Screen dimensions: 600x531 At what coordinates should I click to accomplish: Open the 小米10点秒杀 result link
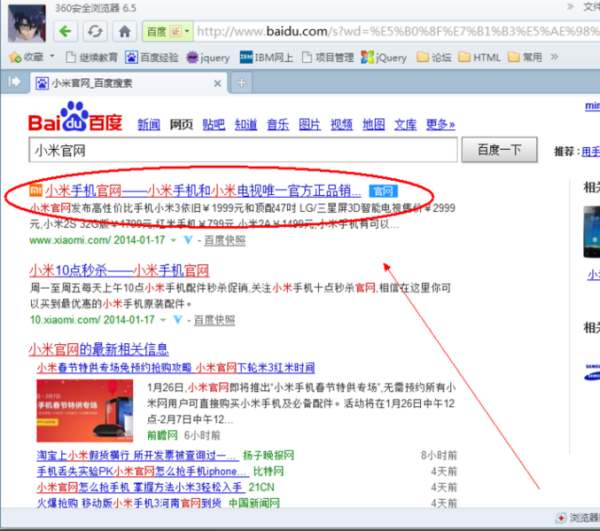point(119,270)
